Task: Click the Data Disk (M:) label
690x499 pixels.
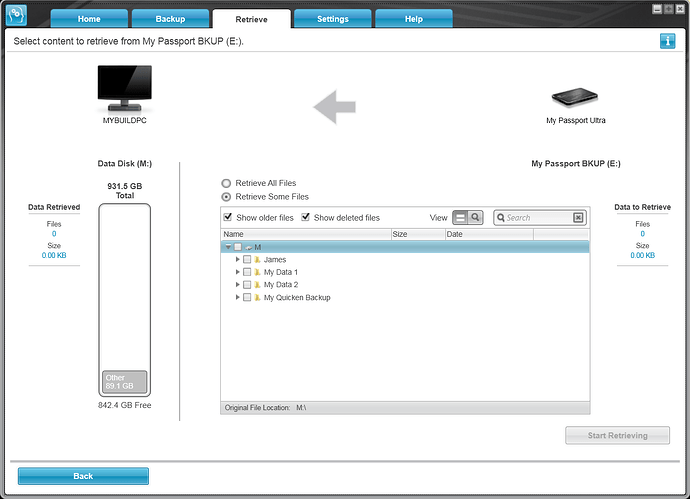Action: pyautogui.click(x=125, y=164)
